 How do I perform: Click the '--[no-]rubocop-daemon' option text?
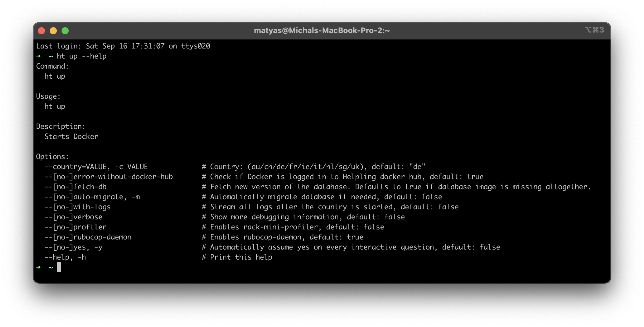[x=88, y=237]
